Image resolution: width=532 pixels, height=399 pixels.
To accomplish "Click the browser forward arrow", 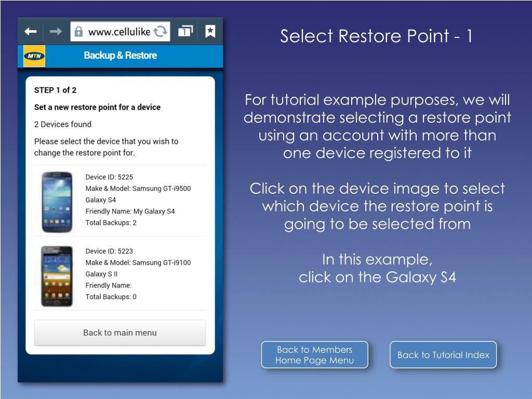I will [x=56, y=32].
